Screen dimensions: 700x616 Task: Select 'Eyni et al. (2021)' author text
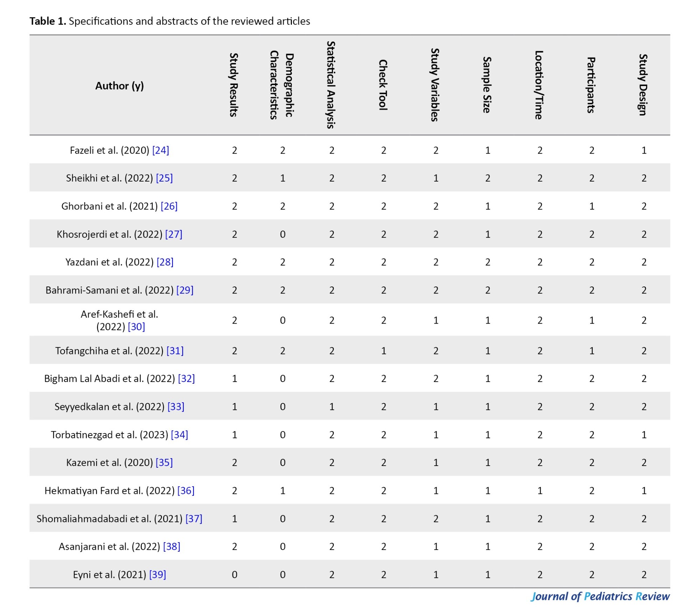click(110, 574)
